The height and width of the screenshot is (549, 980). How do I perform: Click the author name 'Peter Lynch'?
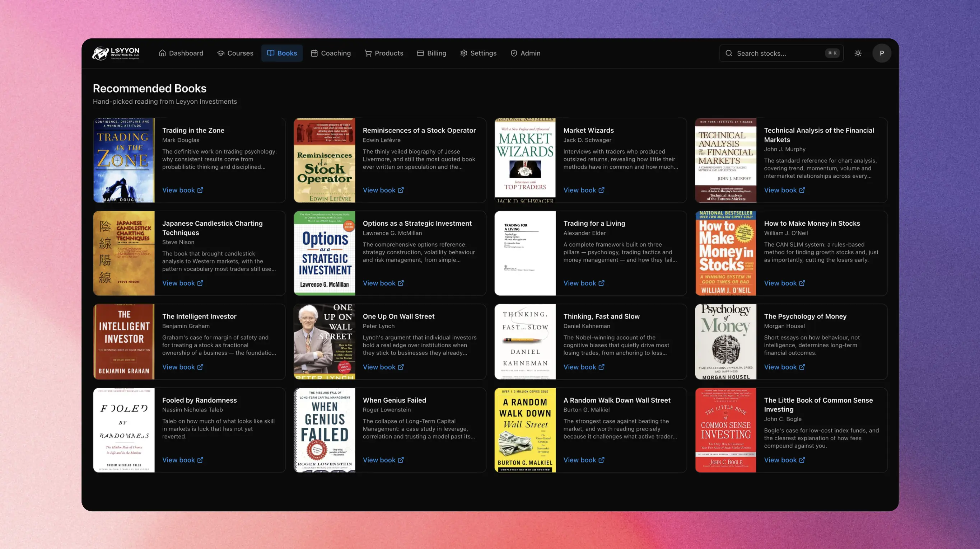(378, 326)
